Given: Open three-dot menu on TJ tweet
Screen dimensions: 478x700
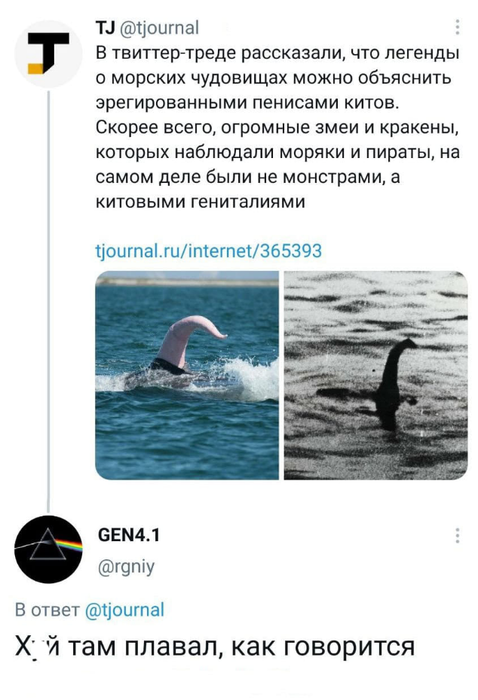Looking at the screenshot, I should click(457, 28).
